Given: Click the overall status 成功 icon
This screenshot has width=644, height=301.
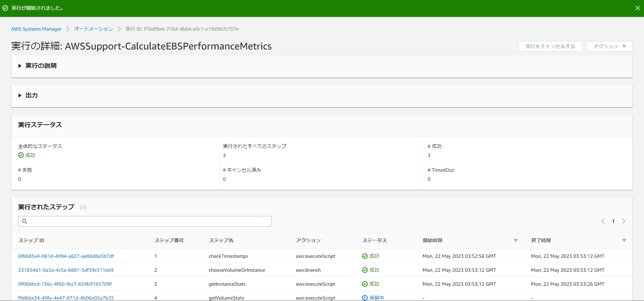Looking at the screenshot, I should 21,155.
